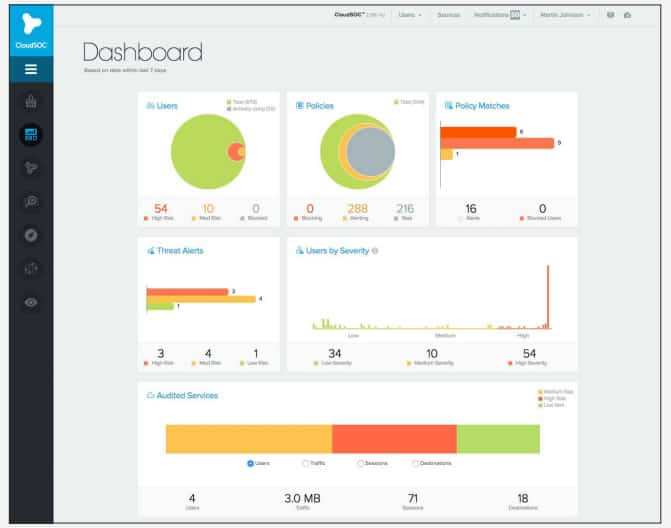Click the tall red spike in severity chart
This screenshot has width=671, height=528.
548,297
